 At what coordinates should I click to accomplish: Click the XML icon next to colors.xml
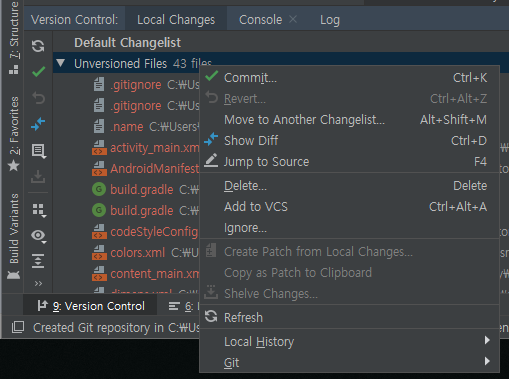(99, 253)
